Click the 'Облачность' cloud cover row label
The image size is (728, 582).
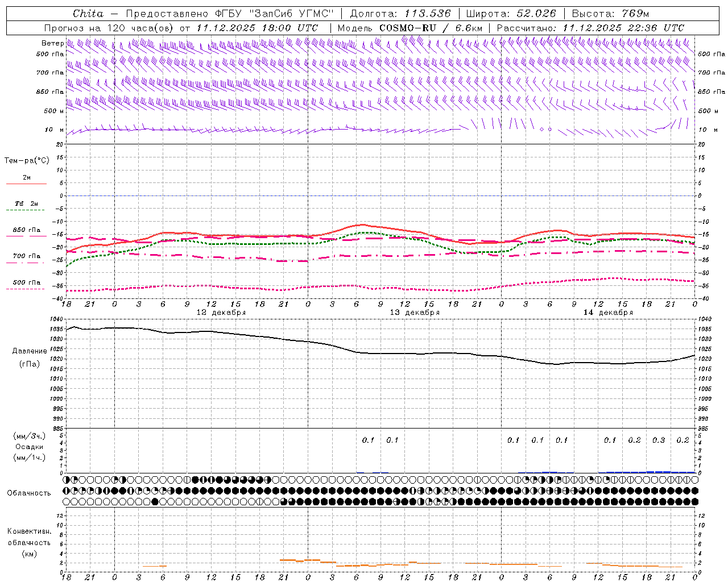click(x=29, y=493)
